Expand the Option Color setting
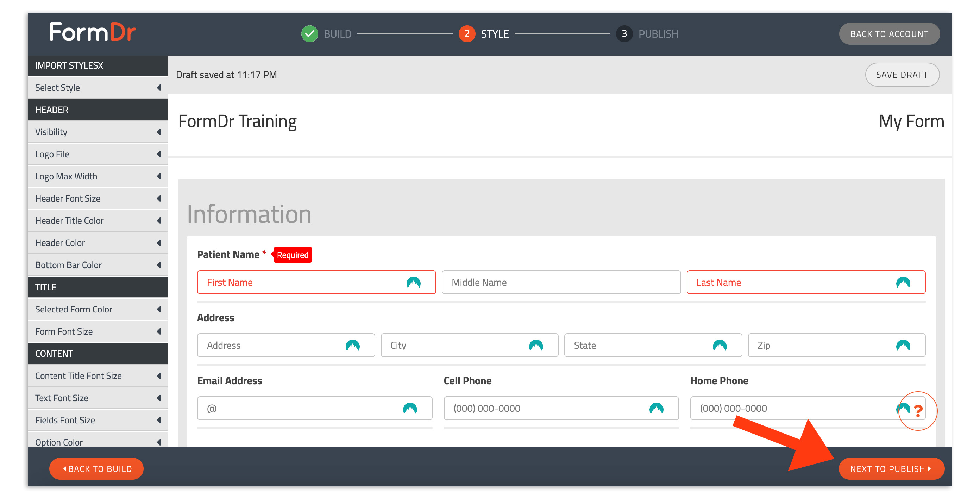The image size is (980, 499). (x=98, y=440)
